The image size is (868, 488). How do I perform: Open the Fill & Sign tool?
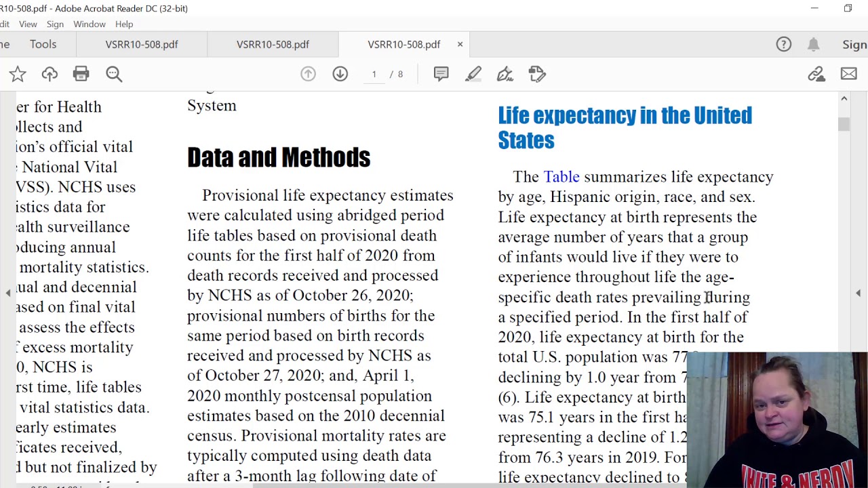click(505, 74)
